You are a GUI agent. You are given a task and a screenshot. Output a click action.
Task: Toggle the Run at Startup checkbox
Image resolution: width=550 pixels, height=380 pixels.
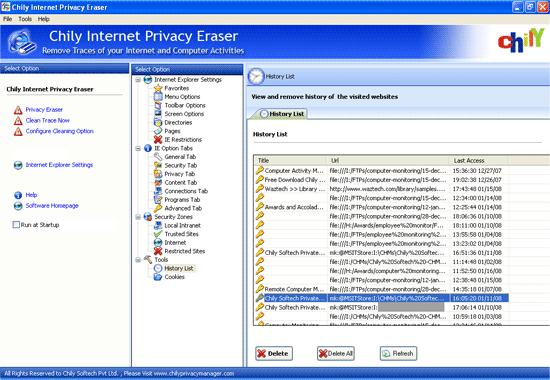[x=16, y=225]
